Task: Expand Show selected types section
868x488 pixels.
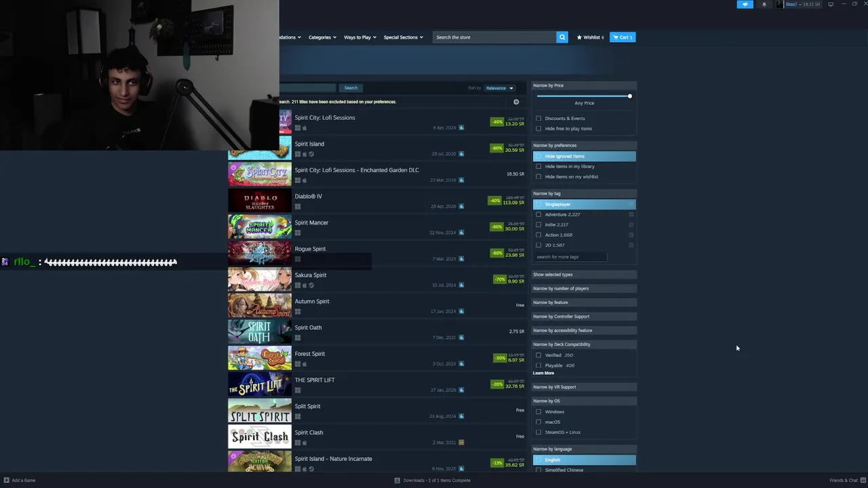Action: [584, 274]
